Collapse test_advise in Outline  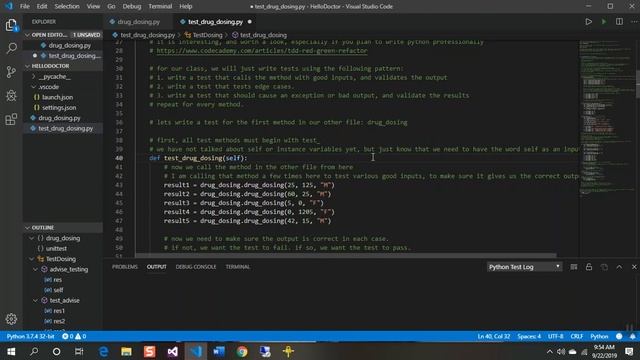pyautogui.click(x=36, y=300)
